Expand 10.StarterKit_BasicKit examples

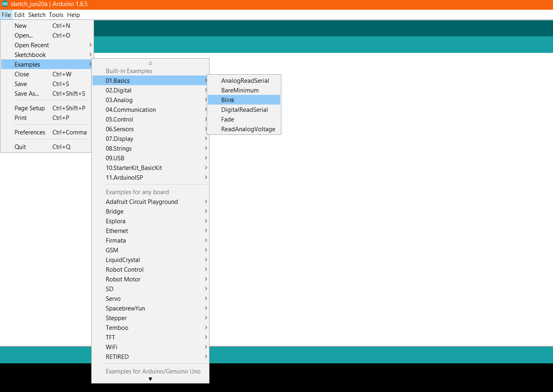coord(150,168)
